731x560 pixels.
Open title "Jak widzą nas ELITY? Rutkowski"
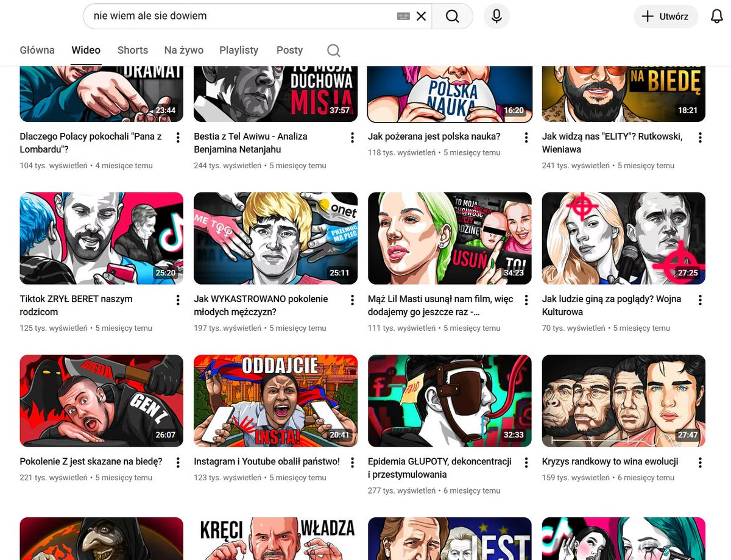click(612, 143)
